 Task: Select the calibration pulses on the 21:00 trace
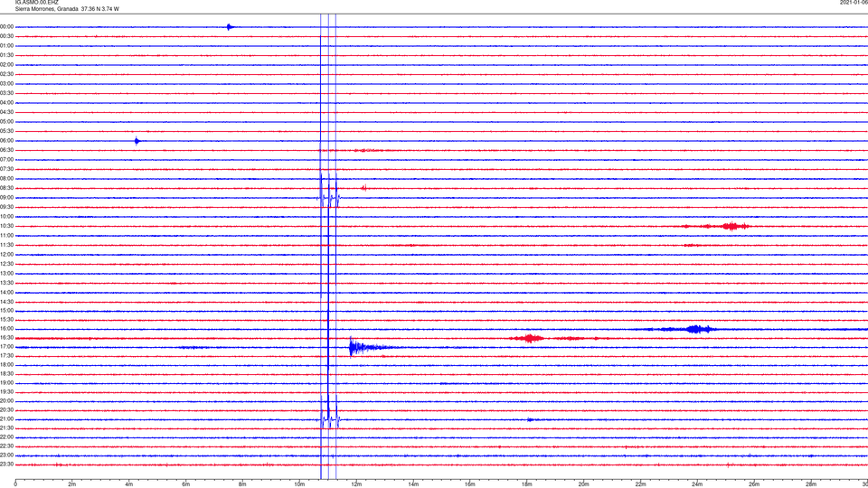click(x=328, y=420)
